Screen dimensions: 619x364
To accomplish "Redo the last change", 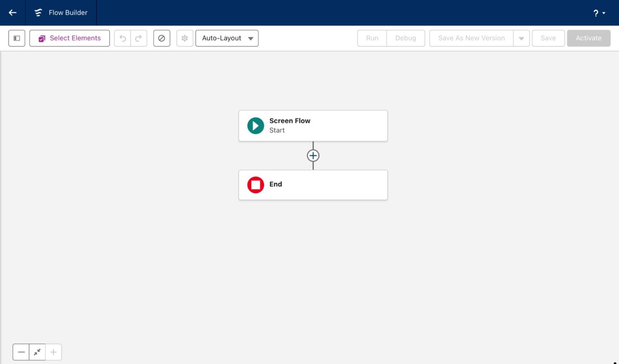I will [x=139, y=38].
